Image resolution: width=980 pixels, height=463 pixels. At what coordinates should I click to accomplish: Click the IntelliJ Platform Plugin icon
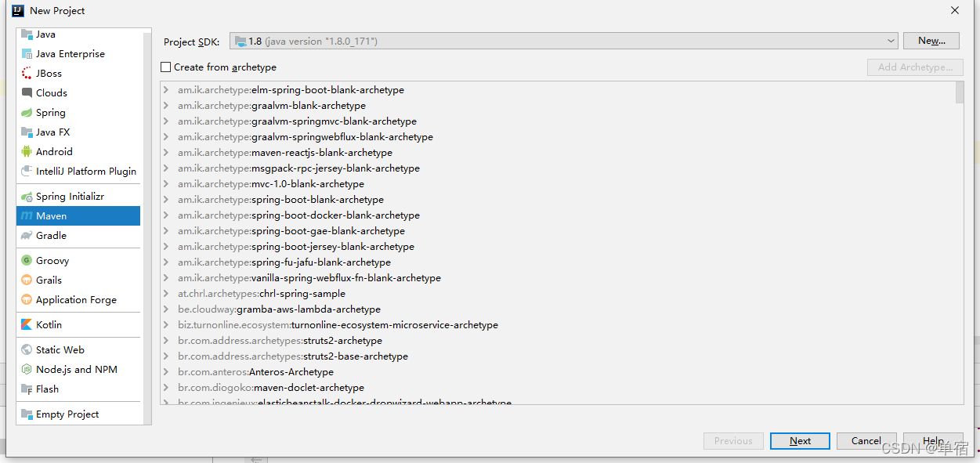coord(27,172)
